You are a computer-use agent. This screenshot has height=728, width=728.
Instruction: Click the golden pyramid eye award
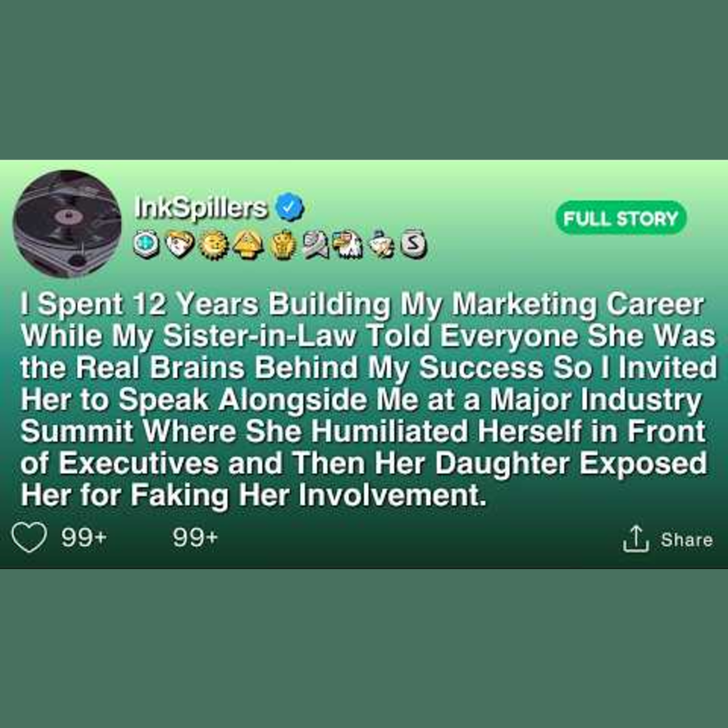click(x=246, y=245)
